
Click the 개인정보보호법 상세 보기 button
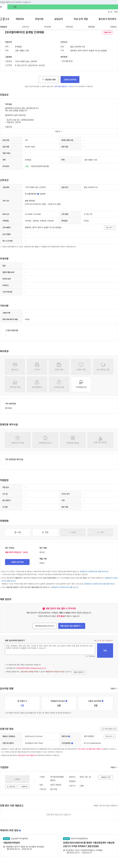click(44, 626)
